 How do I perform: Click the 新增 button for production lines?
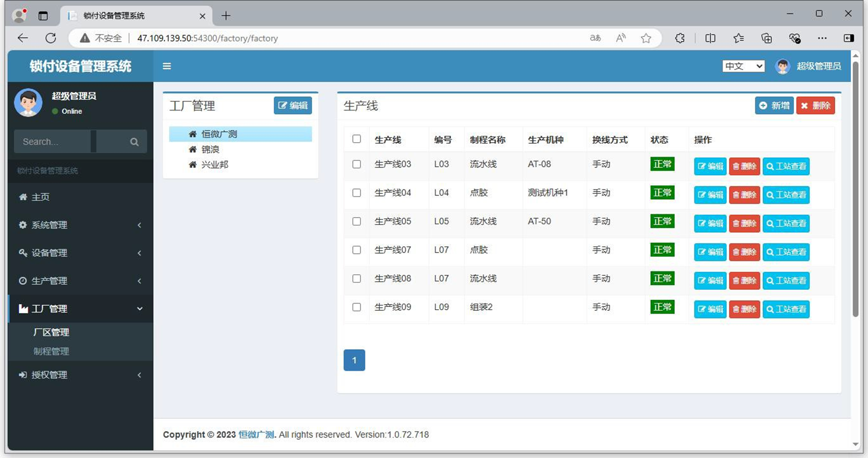tap(774, 105)
